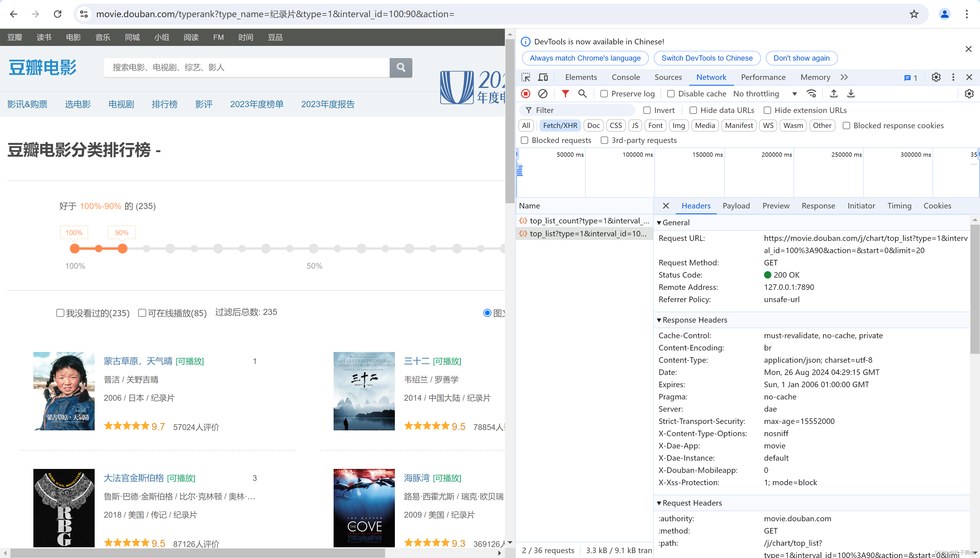Switch to the Elements tab
This screenshot has width=980, height=558.
click(x=581, y=77)
